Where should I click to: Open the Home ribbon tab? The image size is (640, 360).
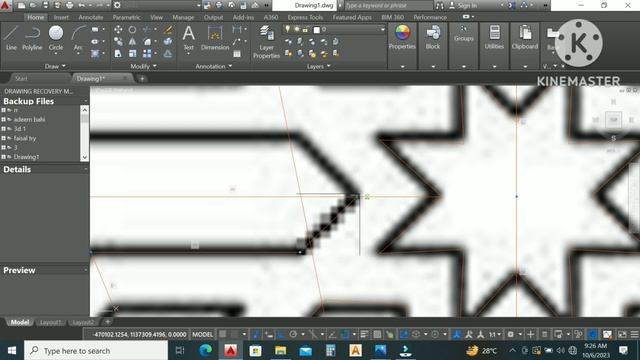click(36, 17)
